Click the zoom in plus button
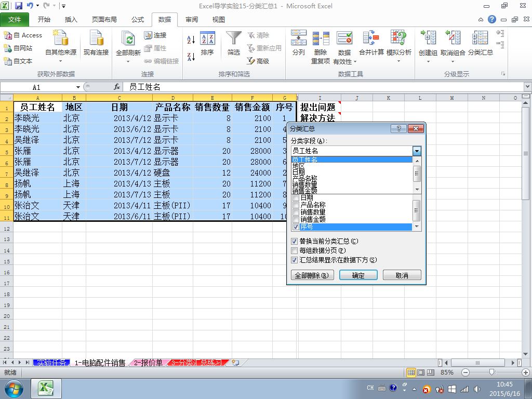Image resolution: width=532 pixels, height=399 pixels. click(526, 373)
